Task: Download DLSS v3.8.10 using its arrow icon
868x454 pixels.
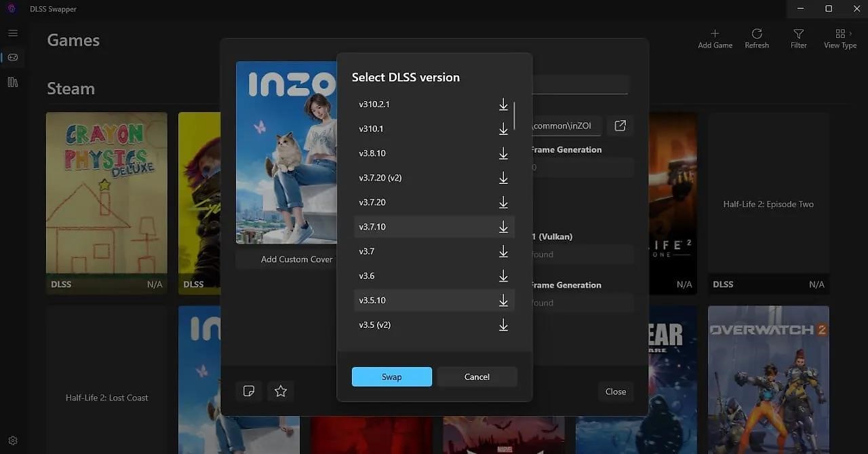Action: (x=503, y=153)
